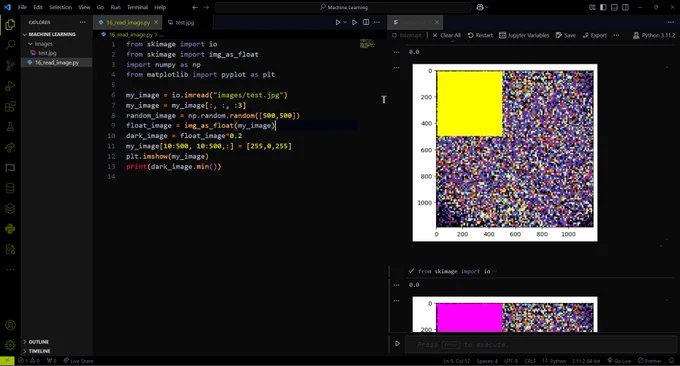Open the Run and Debug view
680x366 pixels.
tap(10, 86)
